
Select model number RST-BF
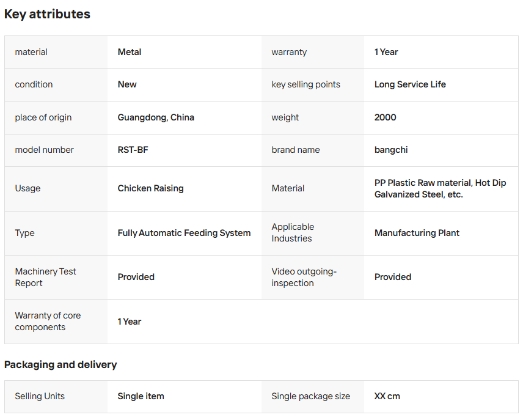pos(133,150)
